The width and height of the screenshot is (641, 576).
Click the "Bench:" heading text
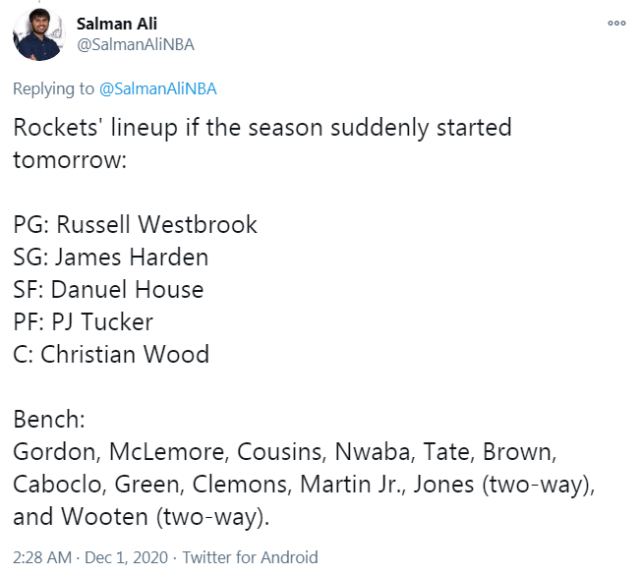[49, 419]
